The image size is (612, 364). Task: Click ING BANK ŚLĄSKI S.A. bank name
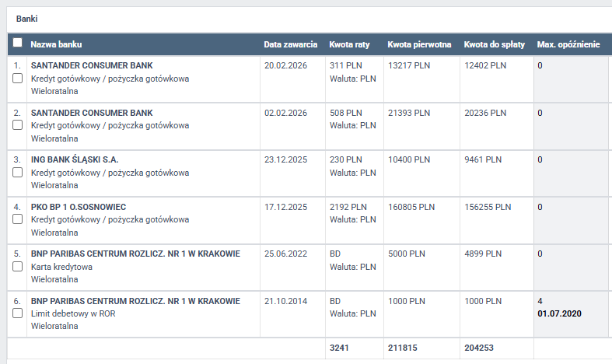(75, 159)
